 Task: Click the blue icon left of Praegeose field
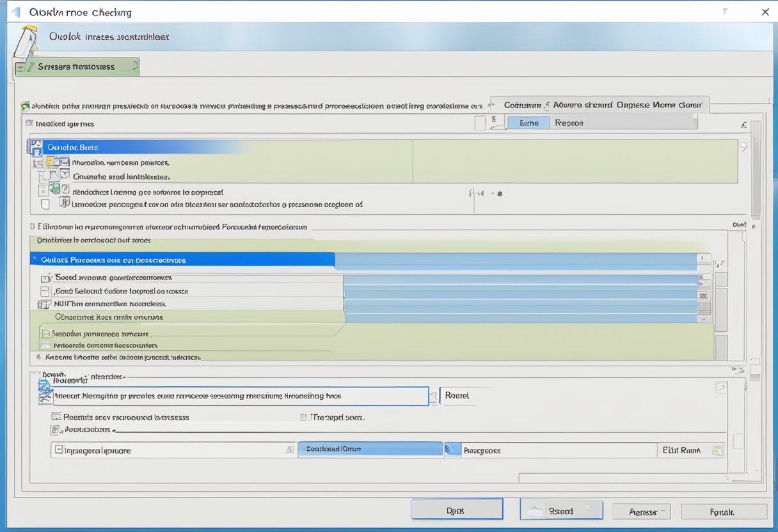tap(452, 450)
